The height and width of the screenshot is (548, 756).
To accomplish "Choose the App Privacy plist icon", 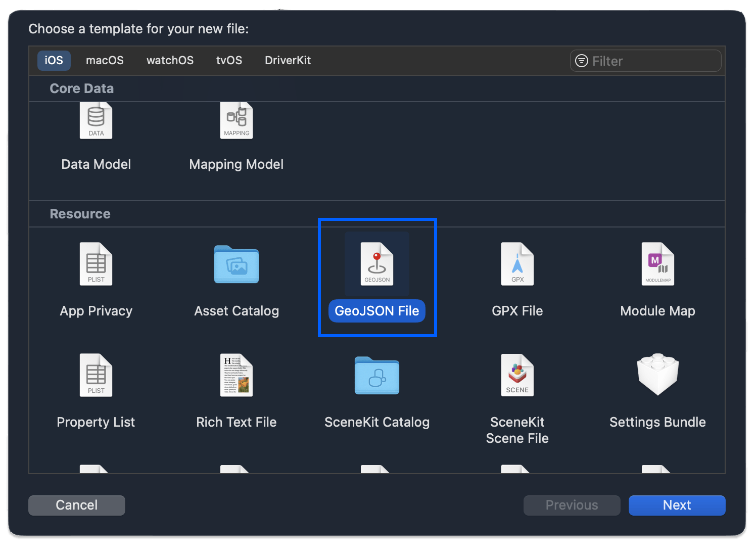I will 96,264.
